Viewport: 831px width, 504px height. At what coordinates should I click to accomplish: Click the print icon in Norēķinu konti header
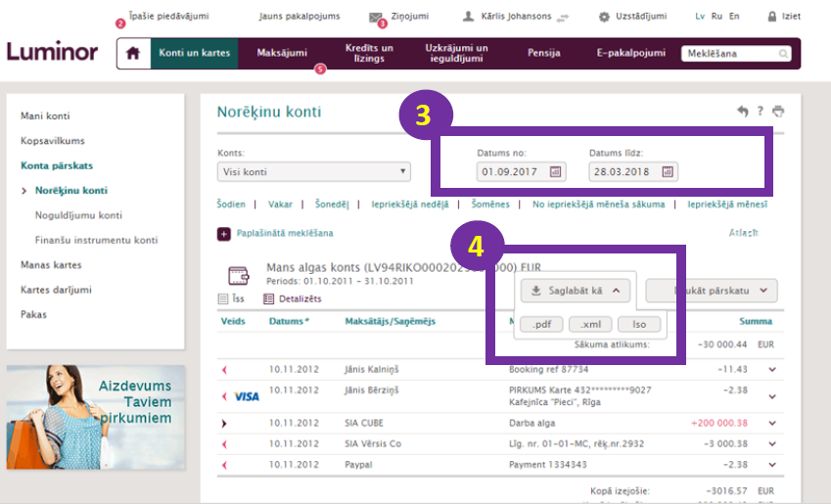click(779, 113)
